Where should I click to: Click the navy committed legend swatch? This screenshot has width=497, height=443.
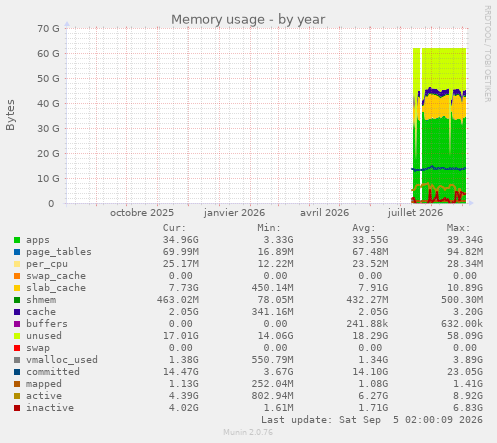(x=17, y=372)
